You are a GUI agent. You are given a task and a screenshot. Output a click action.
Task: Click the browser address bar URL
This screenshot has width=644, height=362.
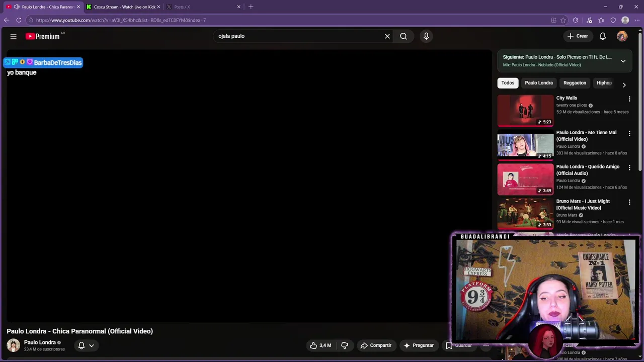click(x=121, y=20)
